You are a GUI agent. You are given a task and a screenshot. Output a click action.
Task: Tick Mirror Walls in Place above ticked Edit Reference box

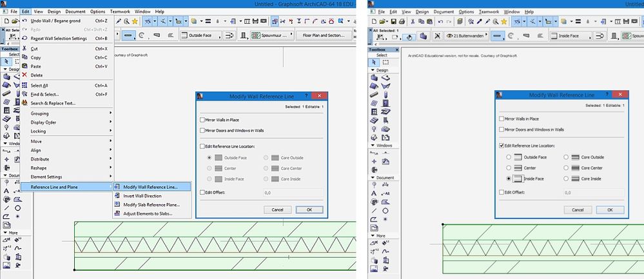(501, 119)
